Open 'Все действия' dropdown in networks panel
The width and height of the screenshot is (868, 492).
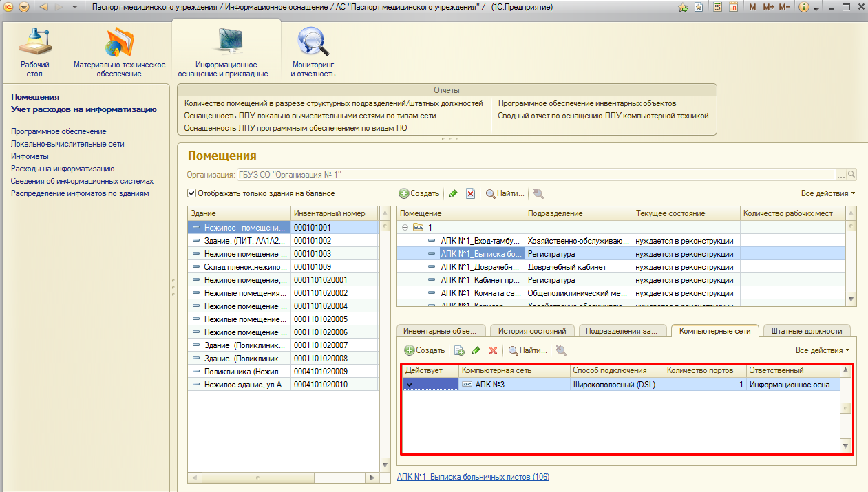pyautogui.click(x=822, y=350)
